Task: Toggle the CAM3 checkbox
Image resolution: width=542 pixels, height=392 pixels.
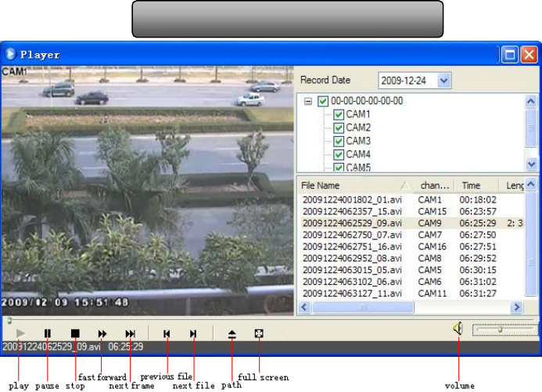Action: click(339, 141)
